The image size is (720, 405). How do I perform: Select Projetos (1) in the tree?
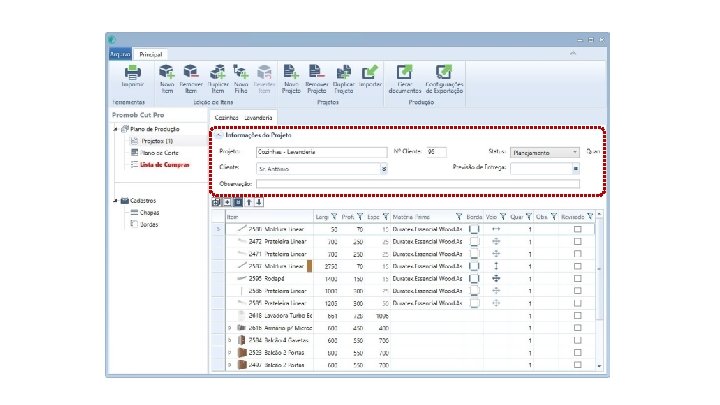coord(157,141)
